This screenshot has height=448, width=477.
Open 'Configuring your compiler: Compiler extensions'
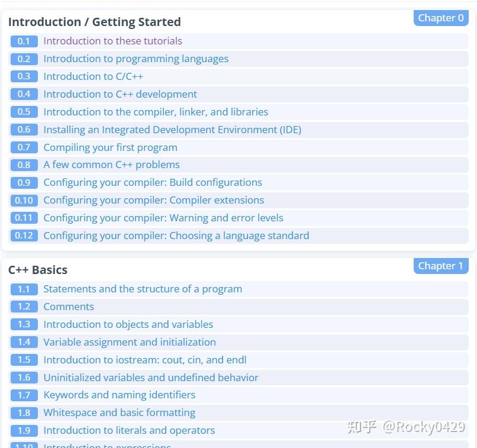(x=154, y=200)
